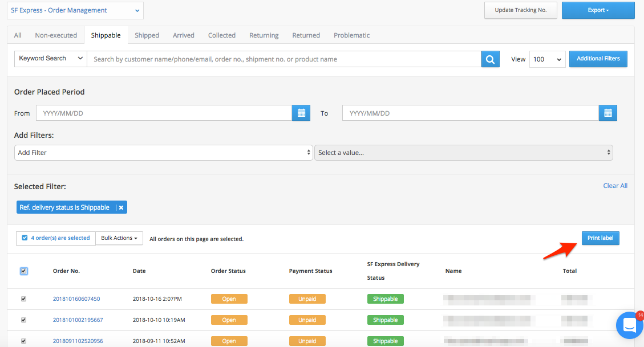Viewport: 644px width, 347px height.
Task: Click the Open status badge for 2018-10-16 order
Action: coord(229,299)
